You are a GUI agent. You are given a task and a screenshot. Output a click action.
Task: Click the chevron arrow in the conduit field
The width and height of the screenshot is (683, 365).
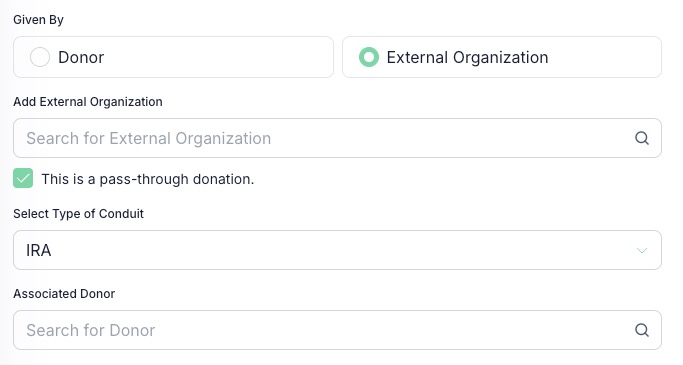642,250
